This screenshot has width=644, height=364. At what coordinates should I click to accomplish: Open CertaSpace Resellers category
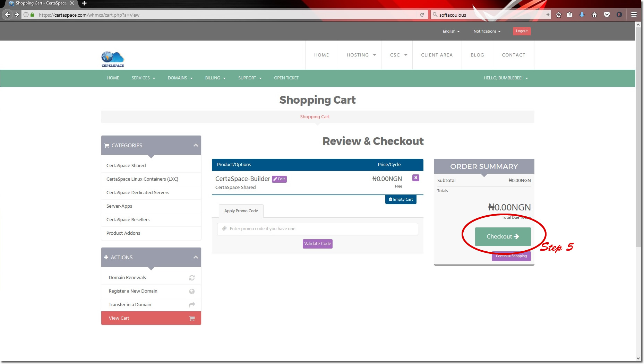(151, 220)
